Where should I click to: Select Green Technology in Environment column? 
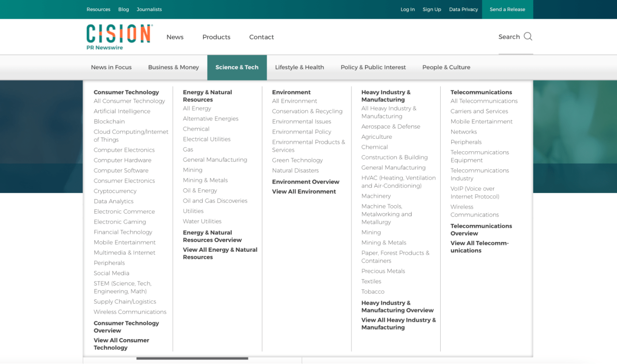point(297,160)
